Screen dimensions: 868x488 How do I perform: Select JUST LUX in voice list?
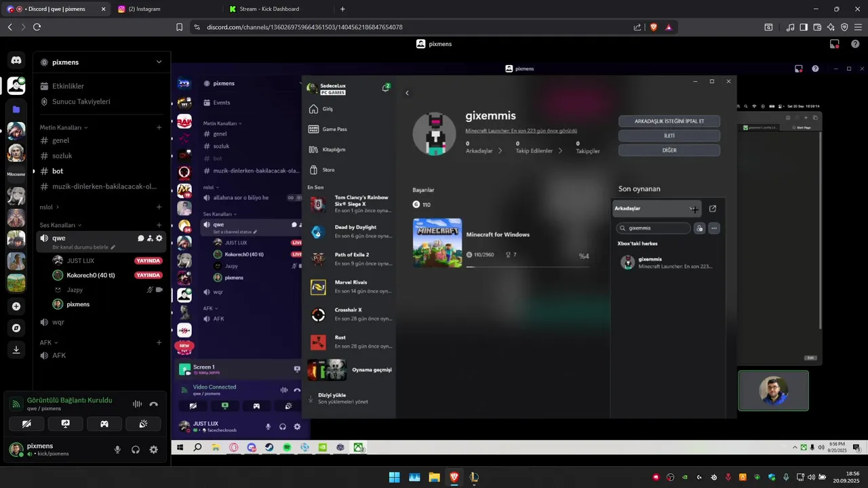click(x=108, y=261)
